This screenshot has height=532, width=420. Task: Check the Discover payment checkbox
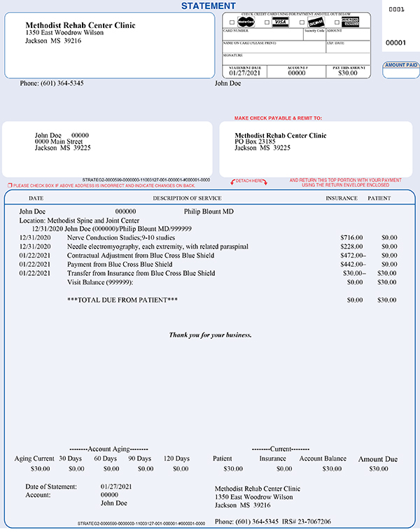click(302, 22)
